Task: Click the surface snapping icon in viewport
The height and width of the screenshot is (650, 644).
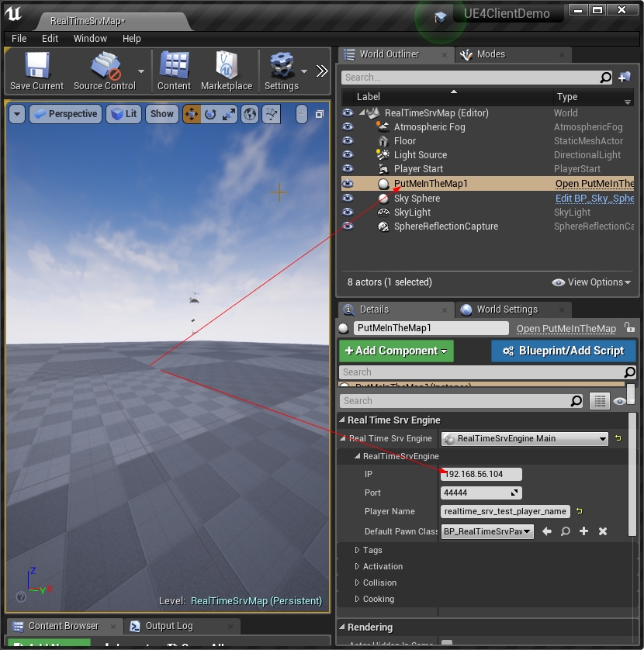Action: coord(272,114)
